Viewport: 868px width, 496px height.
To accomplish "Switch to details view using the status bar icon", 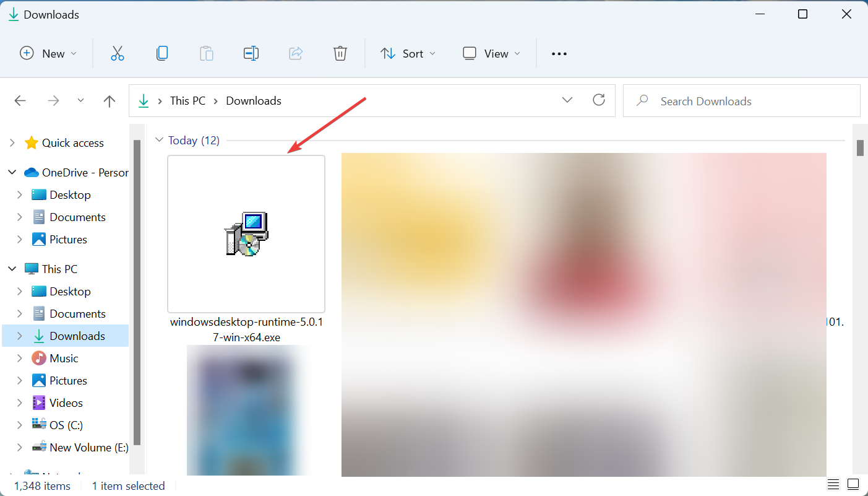I will tap(833, 484).
